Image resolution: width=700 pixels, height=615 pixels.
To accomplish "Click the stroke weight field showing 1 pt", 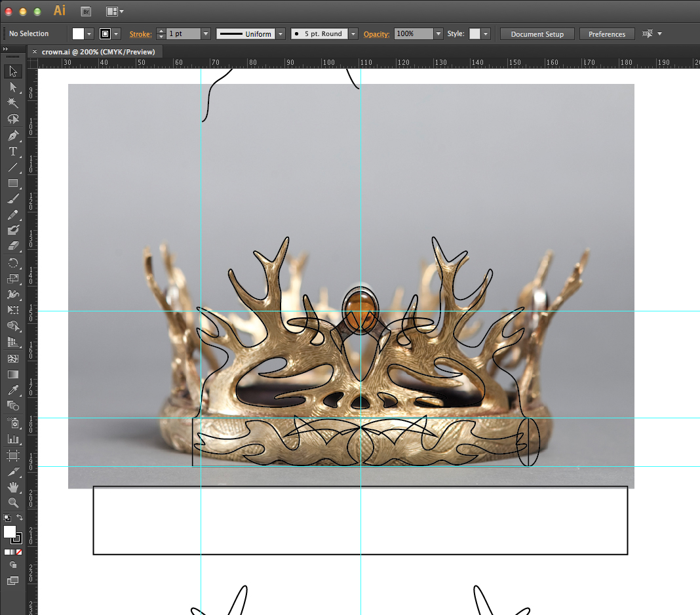I will 184,34.
